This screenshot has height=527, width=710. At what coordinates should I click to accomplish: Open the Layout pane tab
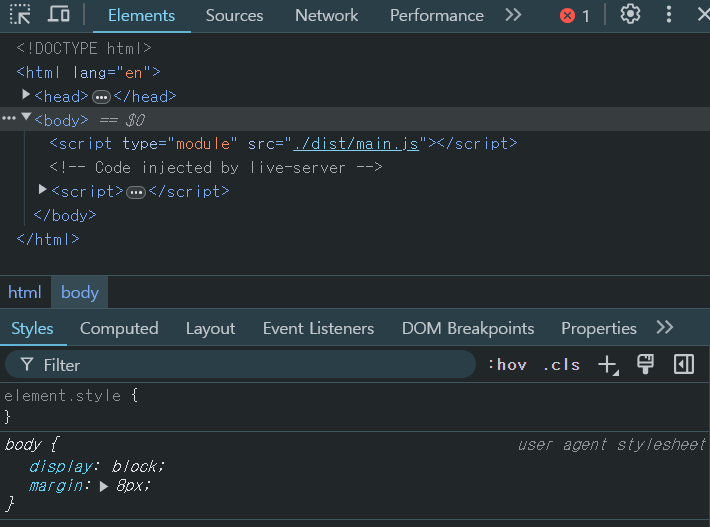point(210,329)
